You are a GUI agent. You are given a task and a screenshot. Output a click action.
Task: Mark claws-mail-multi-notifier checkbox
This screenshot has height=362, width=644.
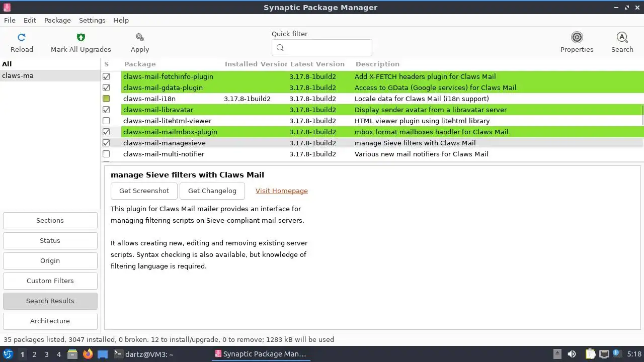[x=106, y=154]
